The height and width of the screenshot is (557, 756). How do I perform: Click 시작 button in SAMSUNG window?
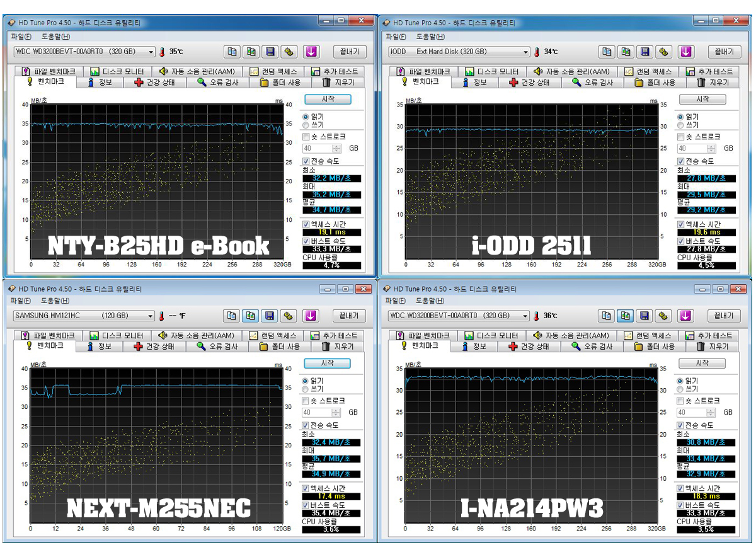(327, 363)
